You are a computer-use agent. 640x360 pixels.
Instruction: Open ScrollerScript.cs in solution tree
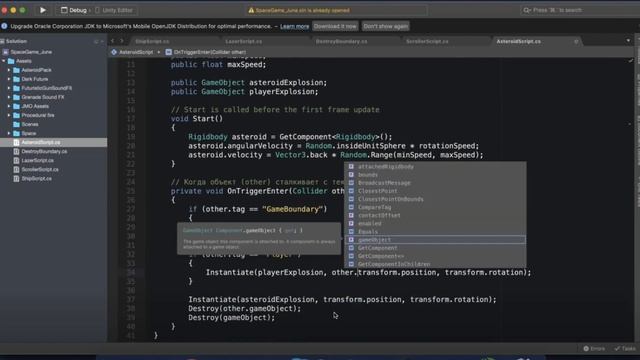click(x=40, y=169)
